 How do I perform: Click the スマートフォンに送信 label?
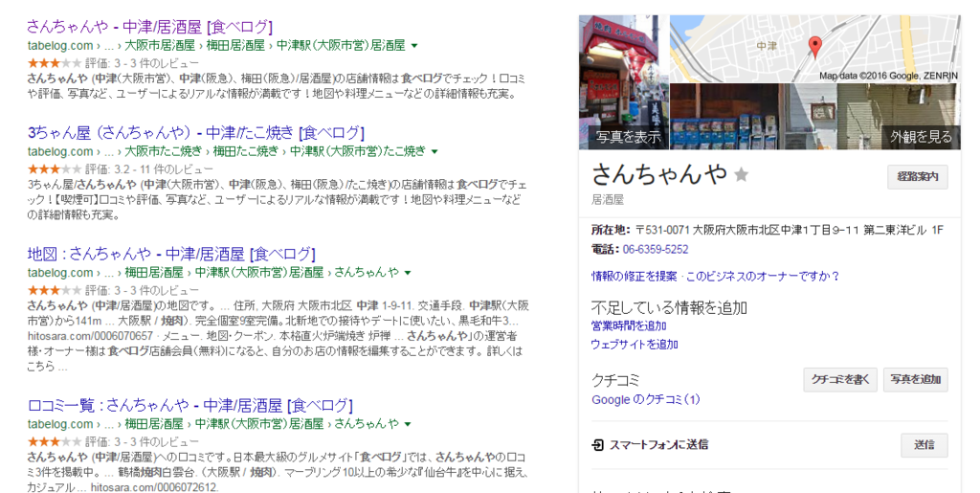pos(658,445)
